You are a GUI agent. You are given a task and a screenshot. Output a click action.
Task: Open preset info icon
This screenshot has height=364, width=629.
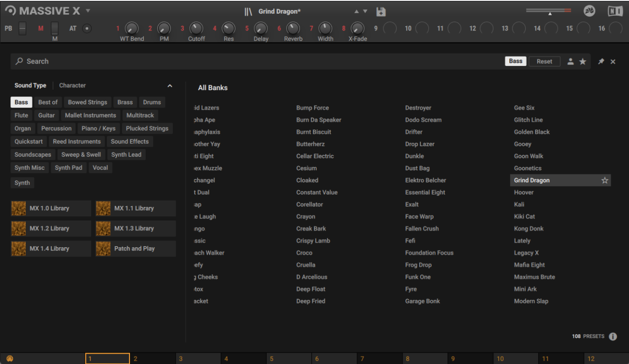[x=613, y=337]
